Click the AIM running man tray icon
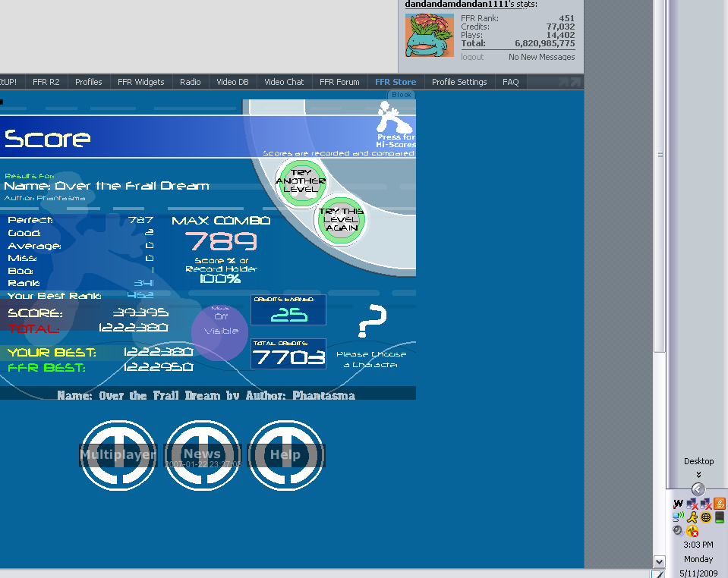The image size is (728, 578). tap(692, 517)
